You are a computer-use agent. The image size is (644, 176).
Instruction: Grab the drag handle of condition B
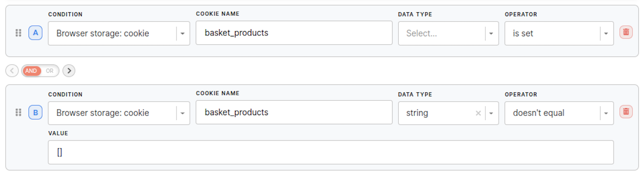18,113
